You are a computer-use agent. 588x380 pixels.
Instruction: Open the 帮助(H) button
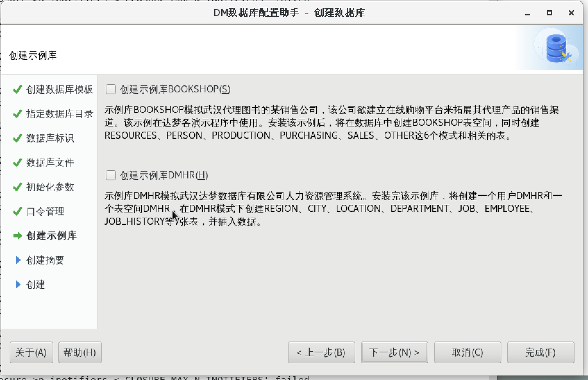(x=80, y=352)
